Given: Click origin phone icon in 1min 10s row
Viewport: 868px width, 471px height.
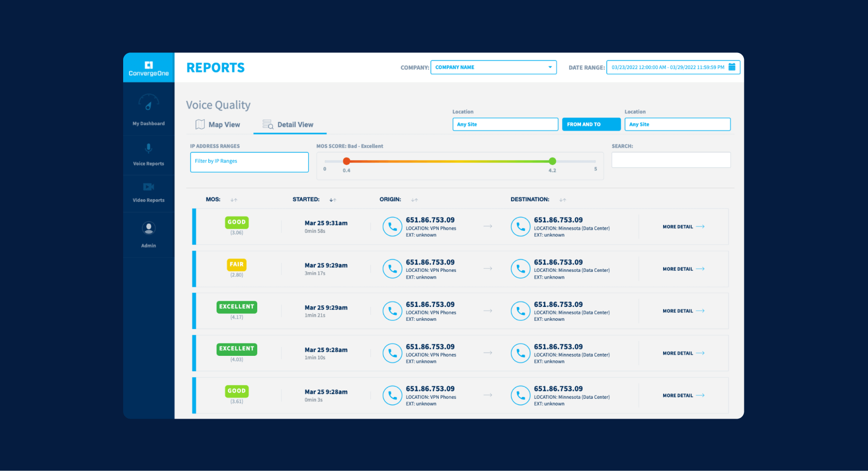Looking at the screenshot, I should 392,353.
